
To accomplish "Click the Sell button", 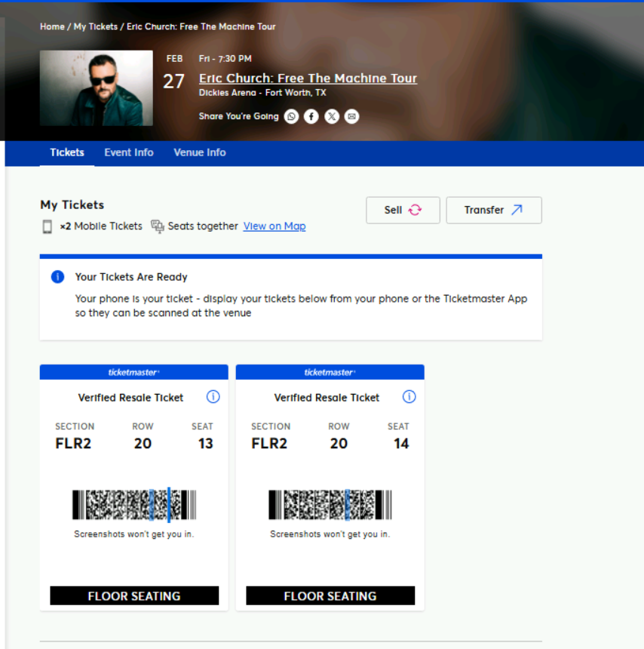I will click(403, 211).
